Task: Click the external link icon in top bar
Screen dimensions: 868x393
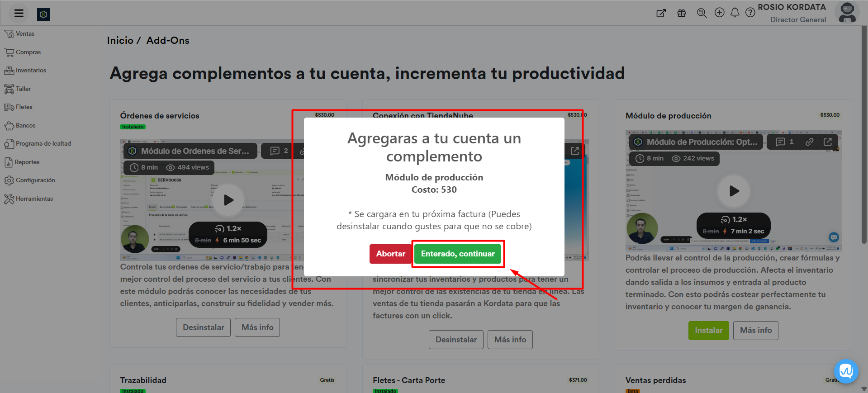Action: [661, 13]
